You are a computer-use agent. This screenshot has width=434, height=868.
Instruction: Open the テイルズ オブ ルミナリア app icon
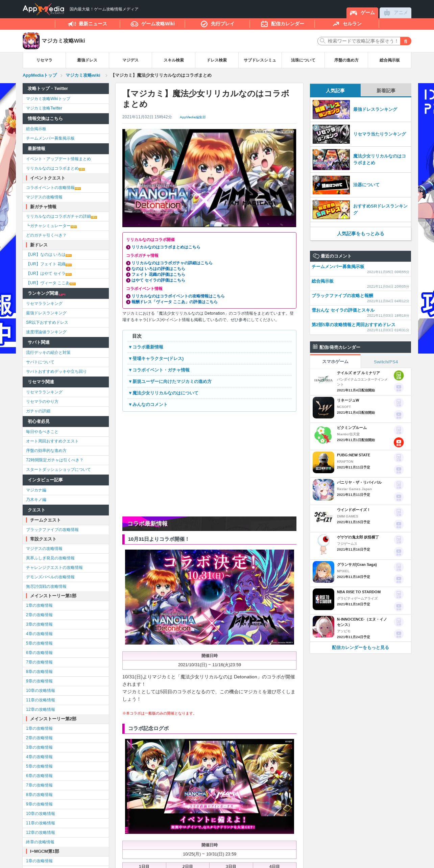[323, 380]
